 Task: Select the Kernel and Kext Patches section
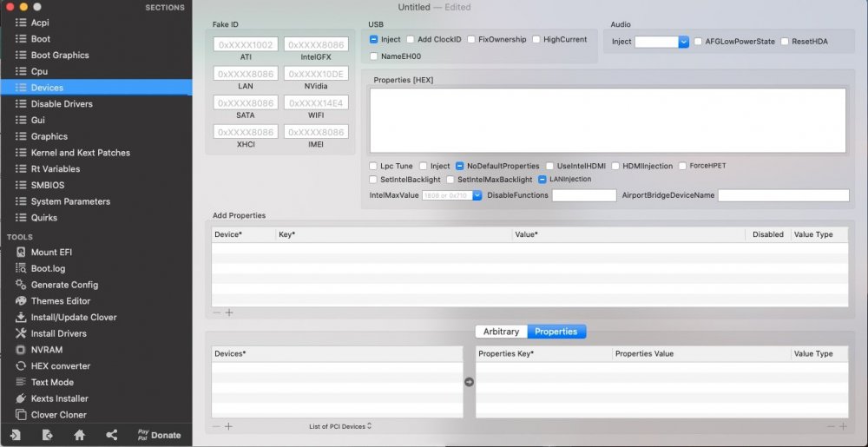pos(80,153)
